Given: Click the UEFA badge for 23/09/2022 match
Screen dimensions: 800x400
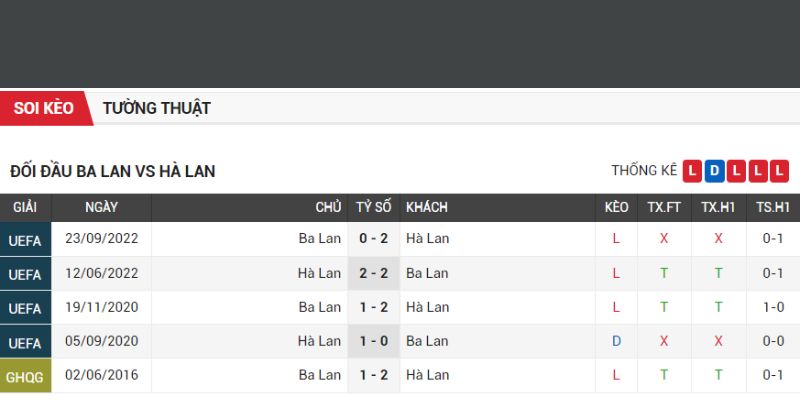Looking at the screenshot, I should pyautogui.click(x=25, y=240).
